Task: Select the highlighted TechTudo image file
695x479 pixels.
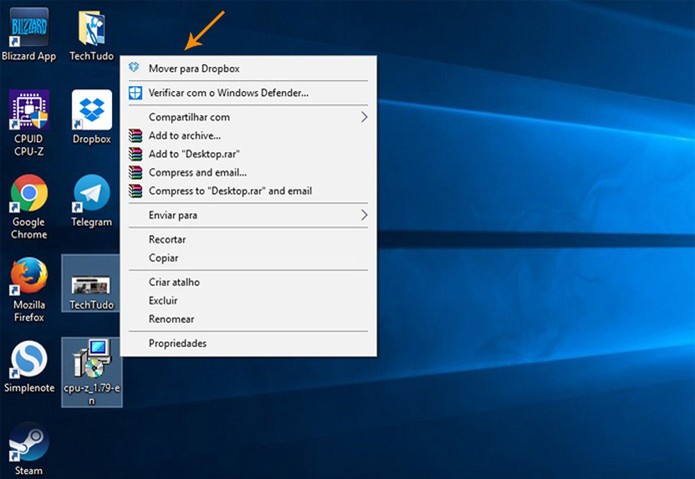Action: coord(91,284)
